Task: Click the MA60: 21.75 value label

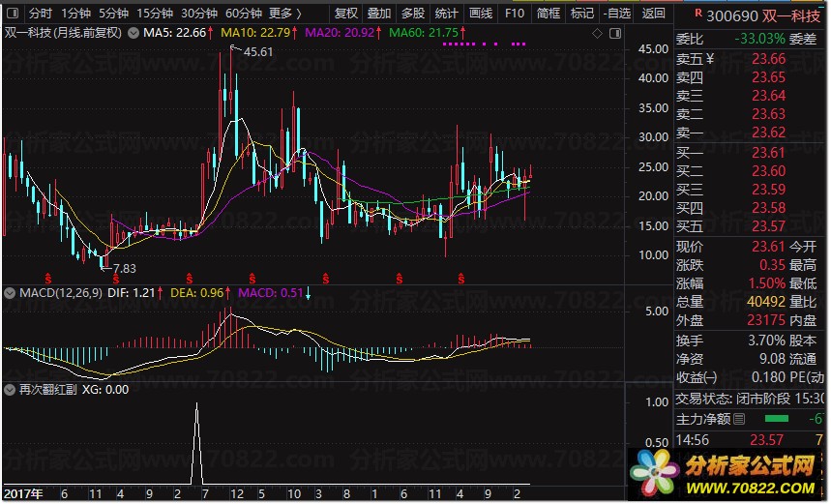Action: coord(424,33)
